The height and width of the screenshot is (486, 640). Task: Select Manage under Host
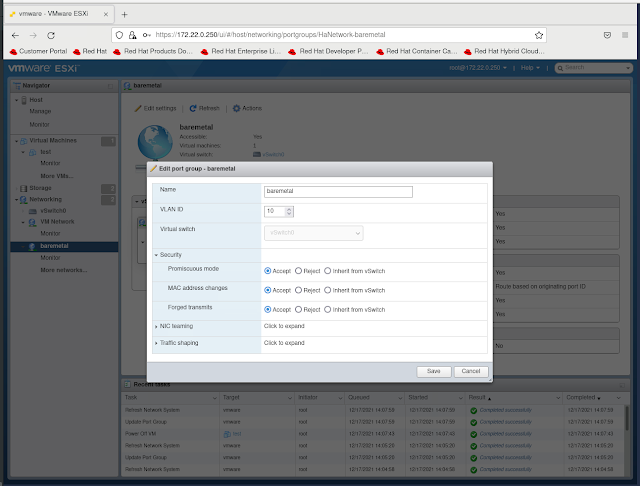pyautogui.click(x=40, y=111)
